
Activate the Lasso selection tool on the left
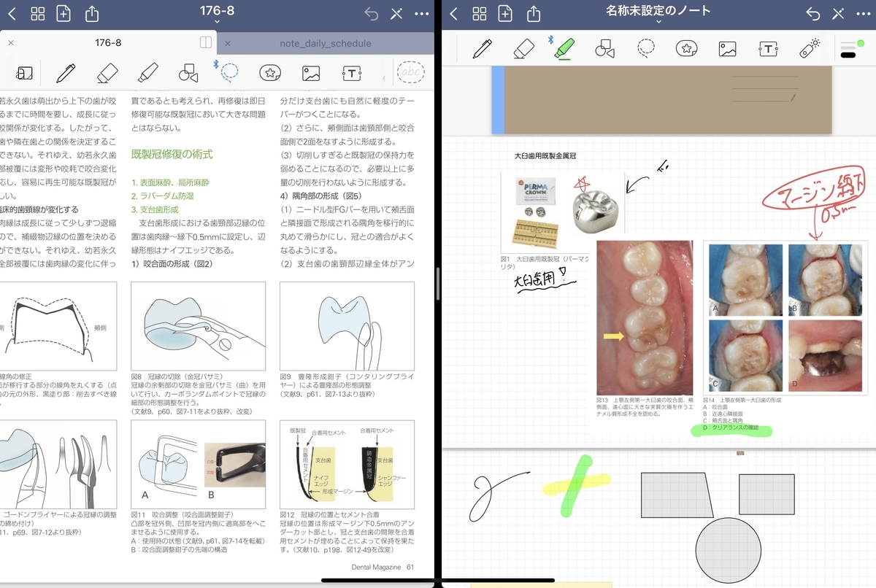coord(228,73)
